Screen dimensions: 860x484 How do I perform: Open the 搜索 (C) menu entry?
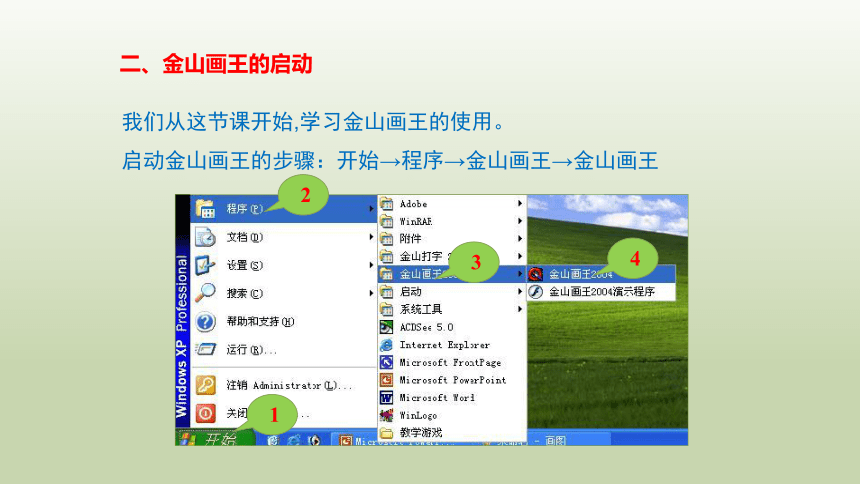(284, 293)
